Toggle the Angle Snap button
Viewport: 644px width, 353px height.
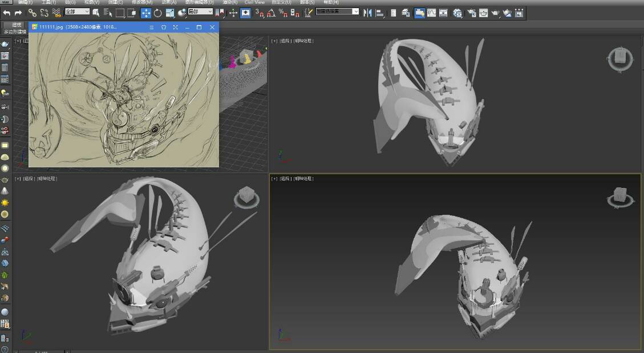(271, 13)
